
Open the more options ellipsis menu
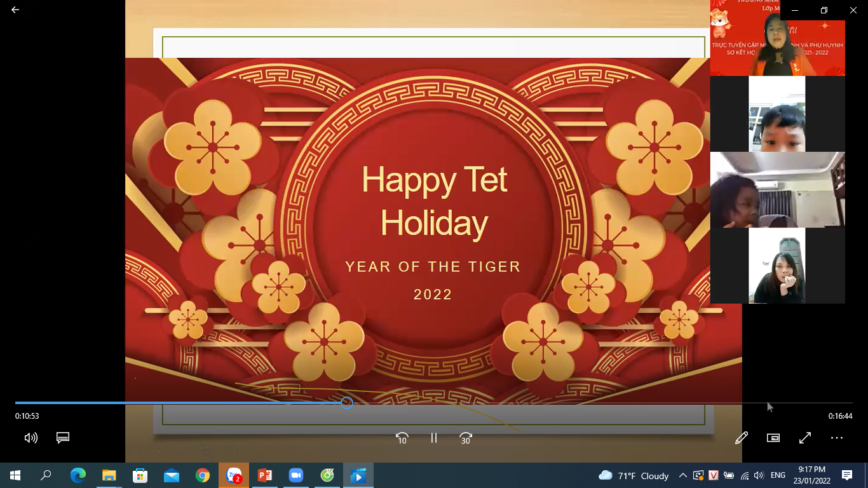coord(837,438)
